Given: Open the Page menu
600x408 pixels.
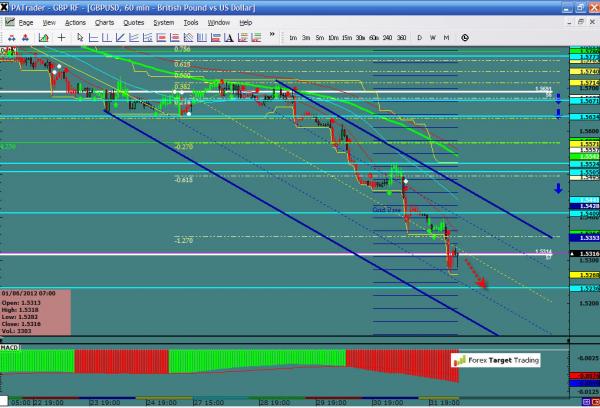Looking at the screenshot, I should pyautogui.click(x=25, y=21).
